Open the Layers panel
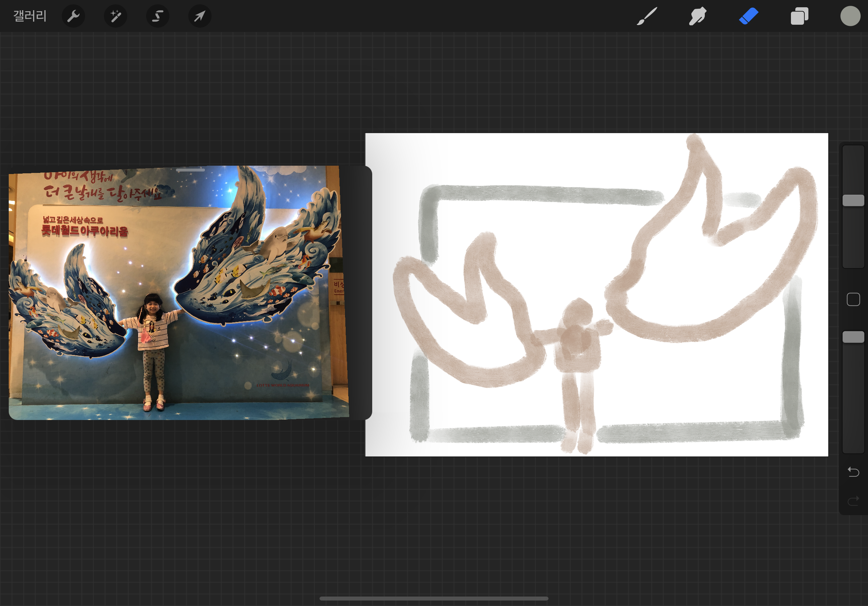The width and height of the screenshot is (868, 606). coord(799,16)
